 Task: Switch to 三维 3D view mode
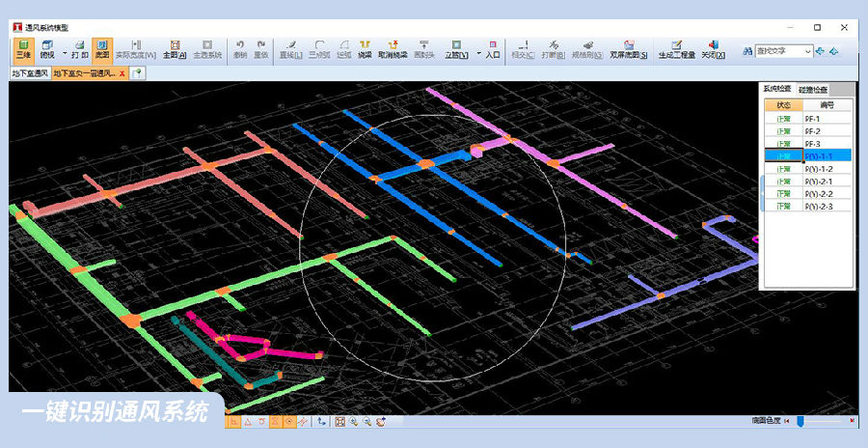22,49
